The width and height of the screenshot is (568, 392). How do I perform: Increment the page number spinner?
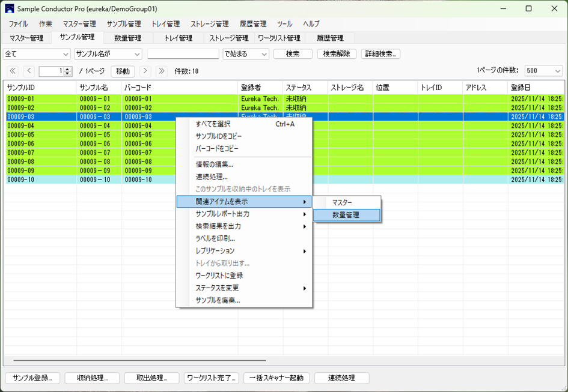[x=67, y=69]
